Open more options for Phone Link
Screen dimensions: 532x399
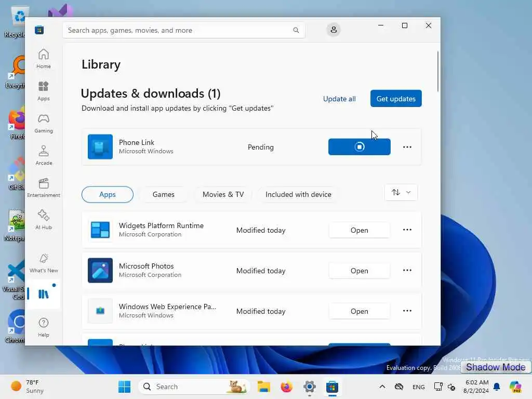pos(407,147)
